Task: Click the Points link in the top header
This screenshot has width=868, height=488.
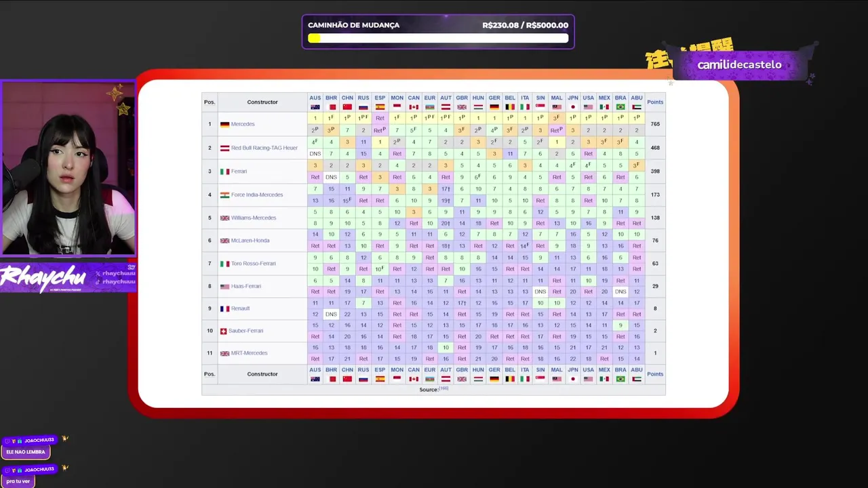Action: (655, 102)
